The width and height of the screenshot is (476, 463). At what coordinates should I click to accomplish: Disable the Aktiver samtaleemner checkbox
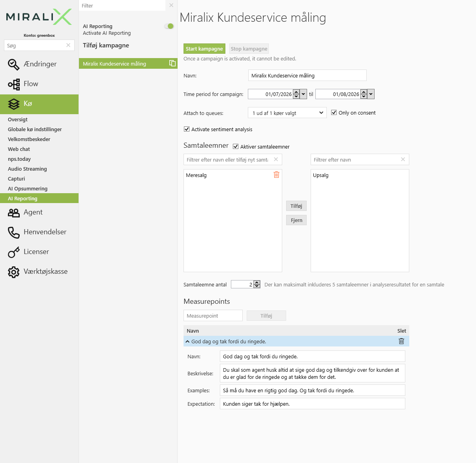pos(236,147)
